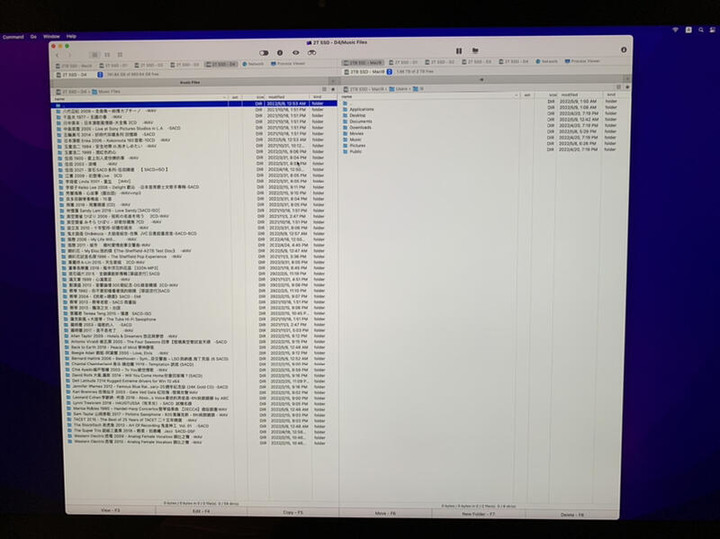Image resolution: width=720 pixels, height=539 pixels.
Task: Open the Window menu in menu bar
Action: (x=51, y=36)
